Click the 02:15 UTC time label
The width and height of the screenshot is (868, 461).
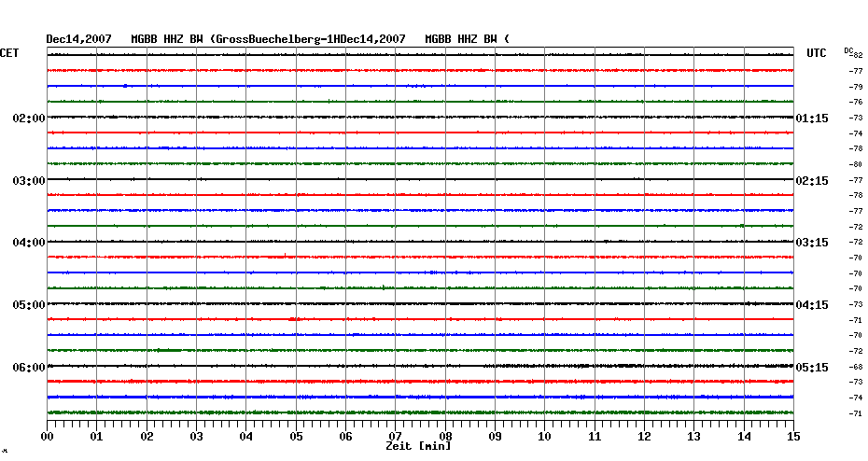812,181
